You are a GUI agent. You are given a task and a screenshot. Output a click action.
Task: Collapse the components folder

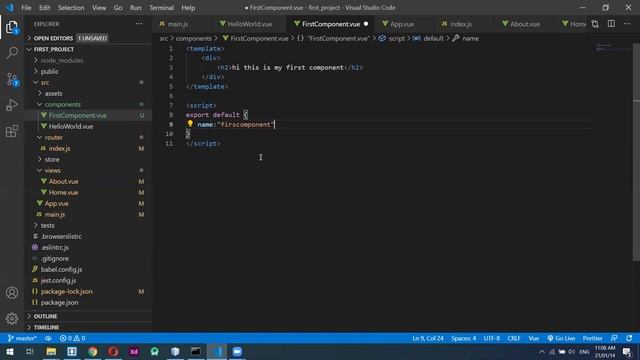[x=89, y=104]
